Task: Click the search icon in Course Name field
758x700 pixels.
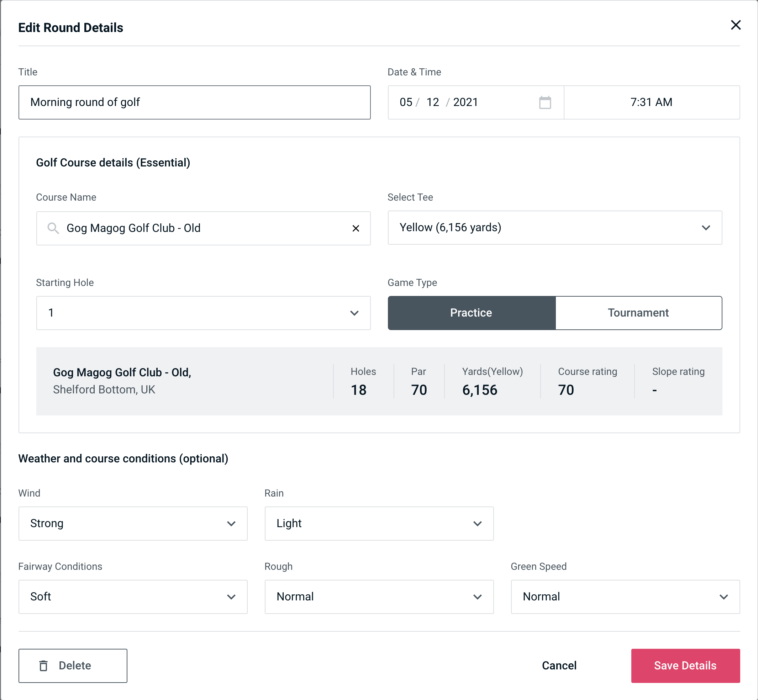Action: (x=52, y=228)
